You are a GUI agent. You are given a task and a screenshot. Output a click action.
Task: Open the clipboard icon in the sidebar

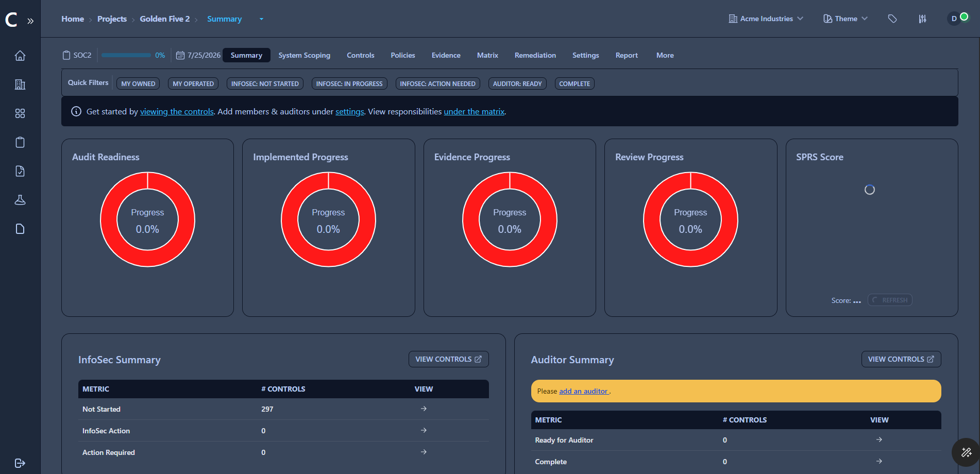20,142
